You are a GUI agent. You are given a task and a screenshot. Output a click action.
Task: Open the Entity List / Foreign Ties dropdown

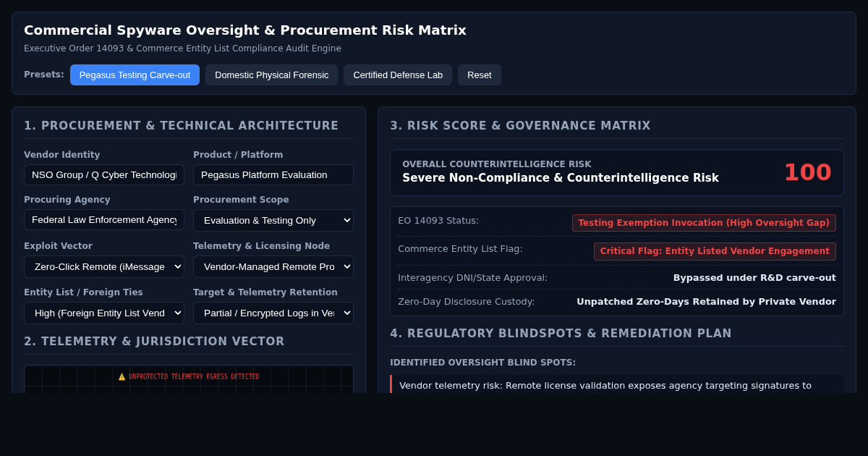point(104,313)
